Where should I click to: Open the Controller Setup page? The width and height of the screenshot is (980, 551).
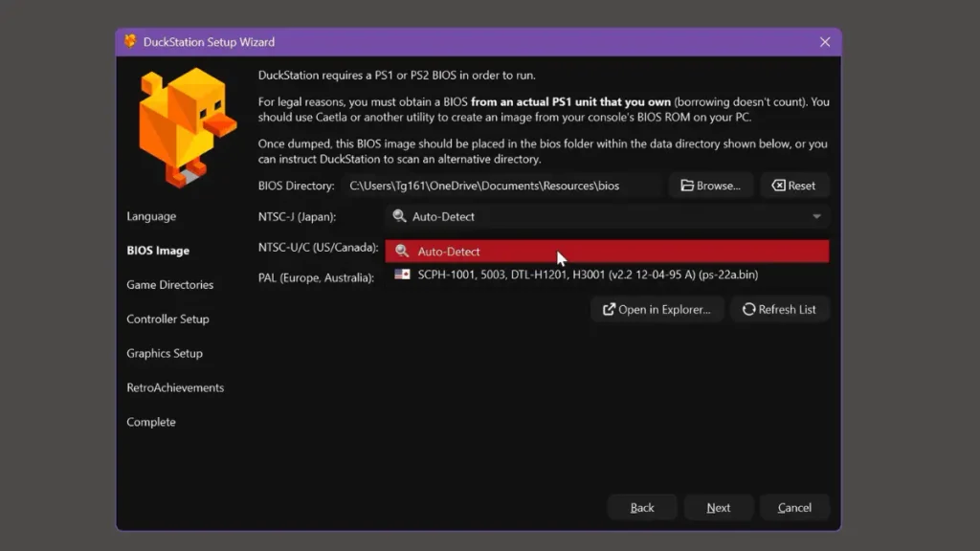pos(167,320)
